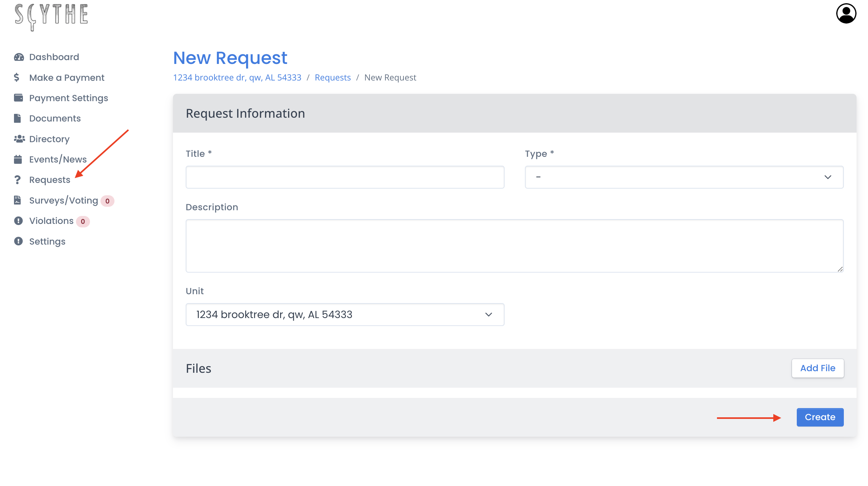The height and width of the screenshot is (486, 868).
Task: Go to Make a Payment
Action: point(67,78)
